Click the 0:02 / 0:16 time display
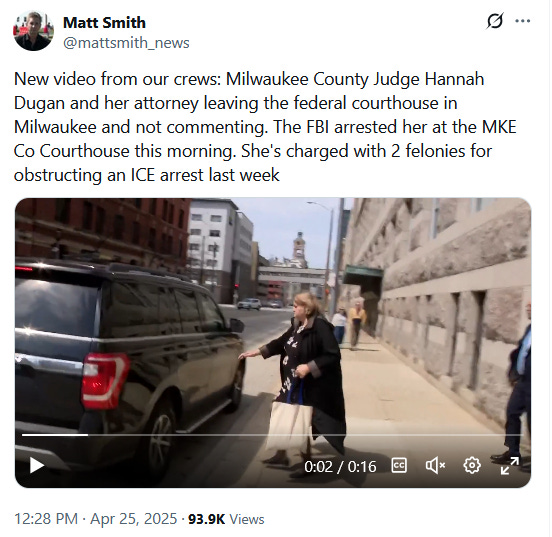Screen dimensions: 552x537 (x=340, y=467)
